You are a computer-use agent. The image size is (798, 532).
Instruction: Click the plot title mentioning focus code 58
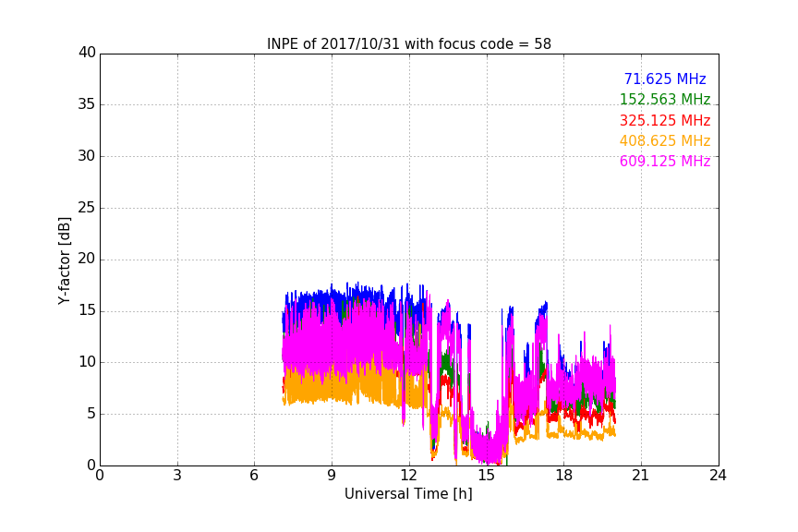click(408, 43)
